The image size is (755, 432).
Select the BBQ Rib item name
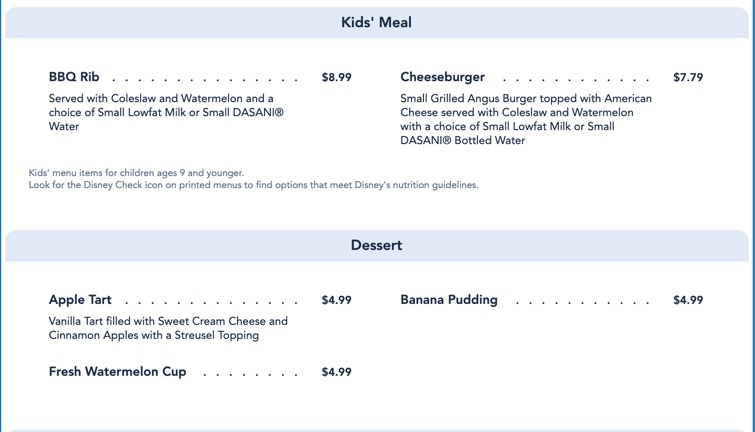(x=74, y=77)
